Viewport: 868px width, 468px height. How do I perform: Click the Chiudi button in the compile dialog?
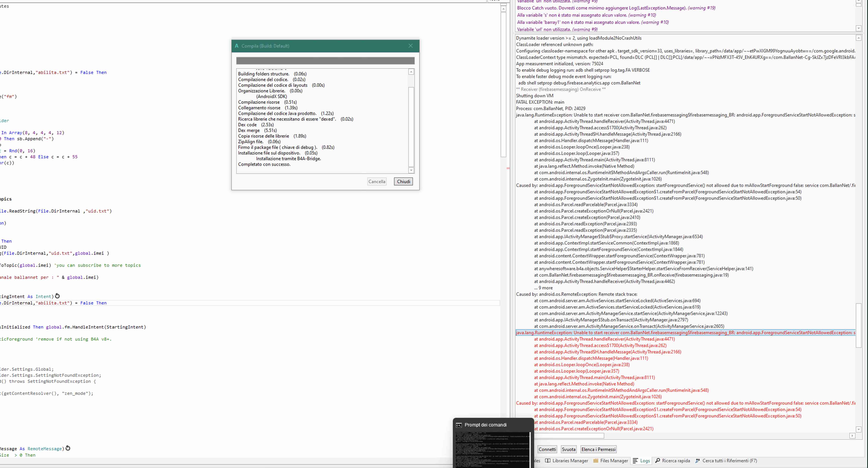(403, 181)
